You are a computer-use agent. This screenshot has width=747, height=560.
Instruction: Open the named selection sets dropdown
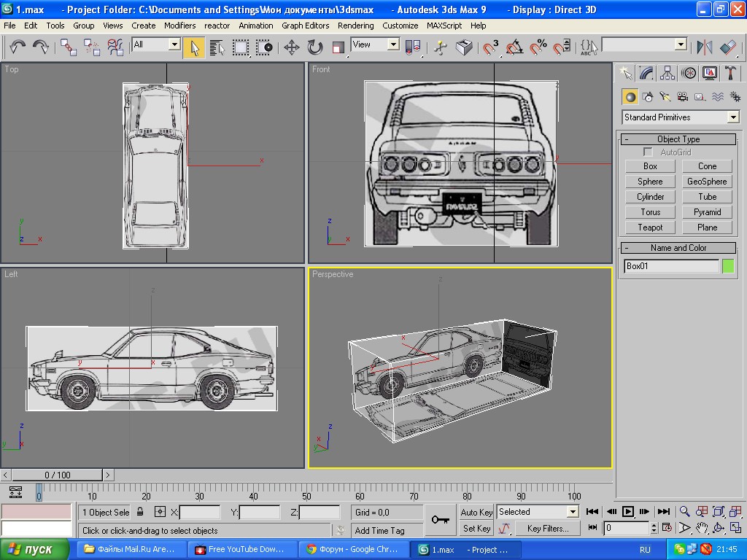644,44
